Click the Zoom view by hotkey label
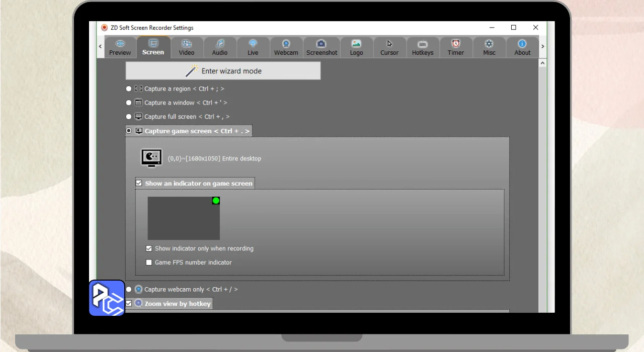Image resolution: width=644 pixels, height=352 pixels. tap(178, 304)
